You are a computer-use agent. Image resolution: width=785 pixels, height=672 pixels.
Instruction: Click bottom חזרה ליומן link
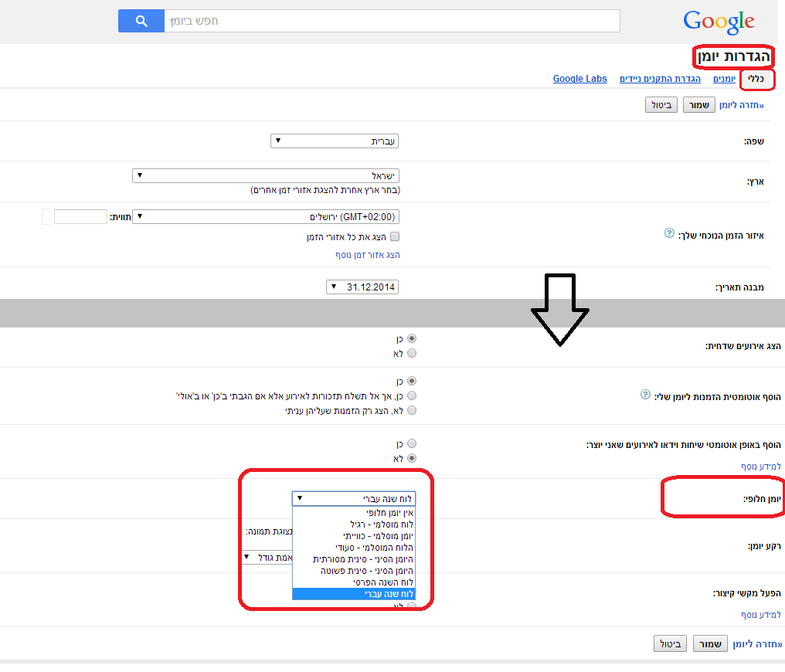757,644
